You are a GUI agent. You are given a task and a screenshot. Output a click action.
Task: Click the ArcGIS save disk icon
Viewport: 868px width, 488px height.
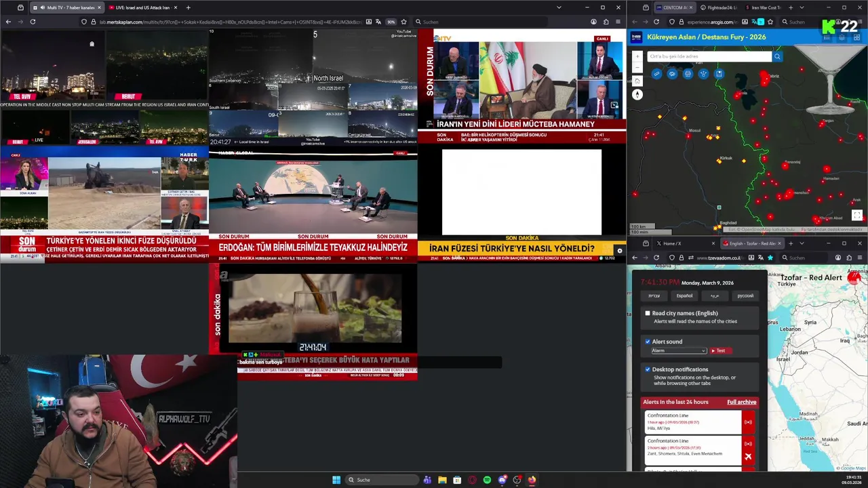tap(719, 74)
